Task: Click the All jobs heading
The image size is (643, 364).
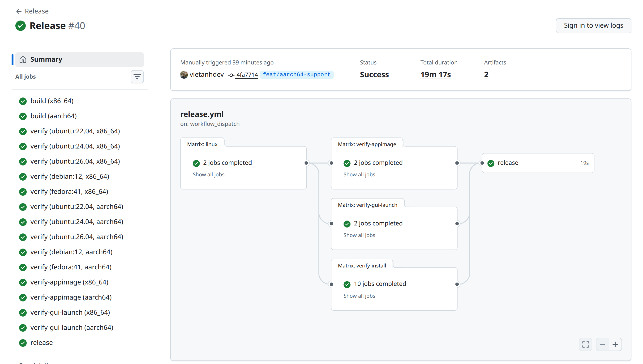Action: click(x=26, y=77)
